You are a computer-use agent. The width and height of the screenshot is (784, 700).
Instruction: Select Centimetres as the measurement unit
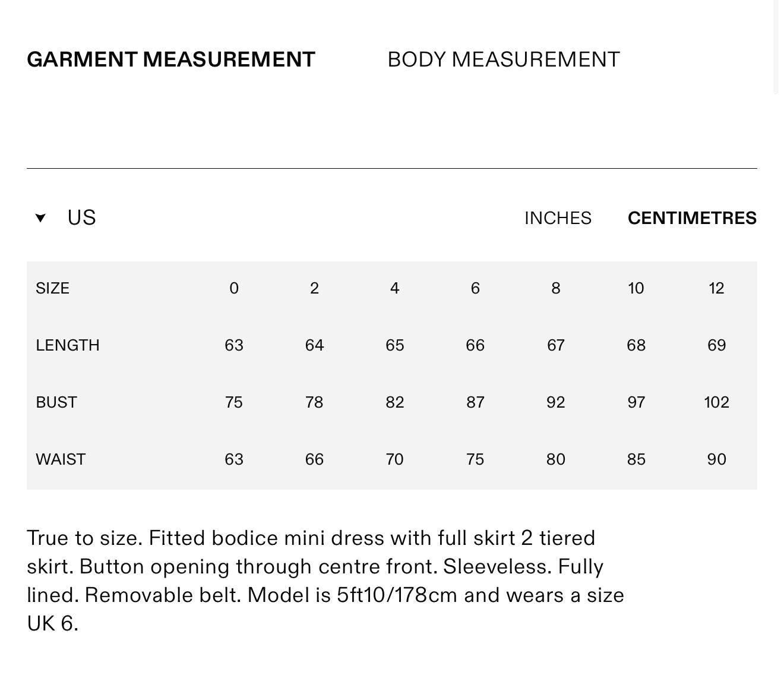pyautogui.click(x=692, y=218)
